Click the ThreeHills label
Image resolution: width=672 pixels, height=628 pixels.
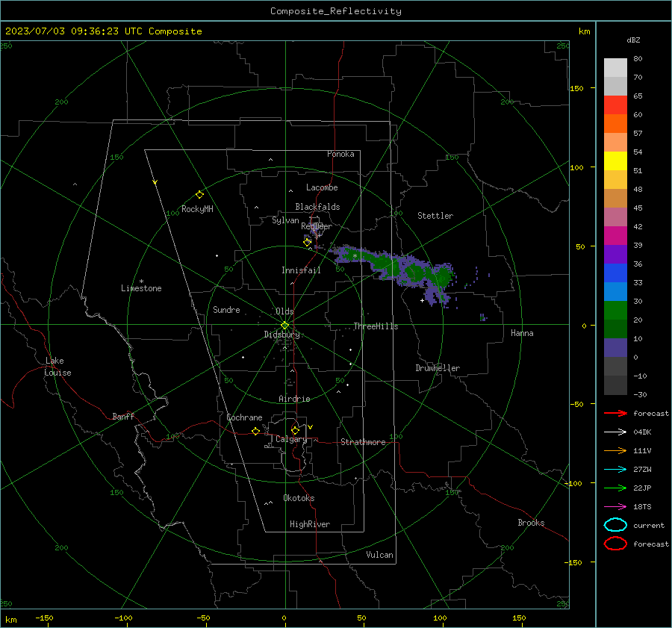point(376,326)
